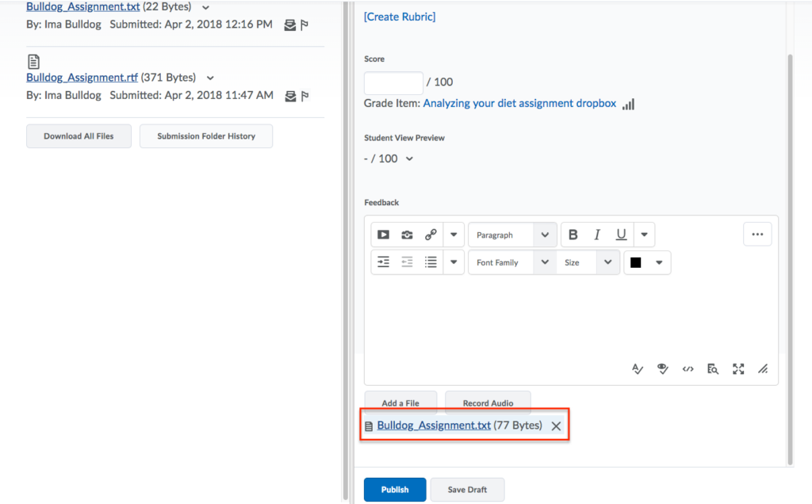Show more editor options via the ellipsis
This screenshot has width=812, height=504.
(756, 235)
